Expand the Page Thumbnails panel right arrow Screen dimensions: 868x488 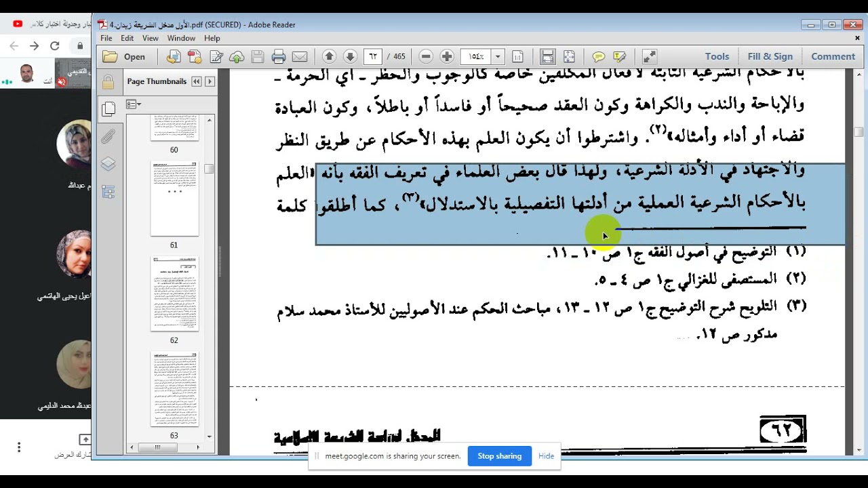coord(210,81)
